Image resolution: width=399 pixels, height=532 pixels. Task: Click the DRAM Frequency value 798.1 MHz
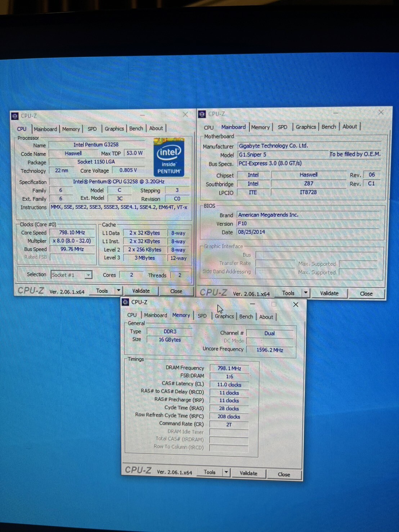coord(229,368)
